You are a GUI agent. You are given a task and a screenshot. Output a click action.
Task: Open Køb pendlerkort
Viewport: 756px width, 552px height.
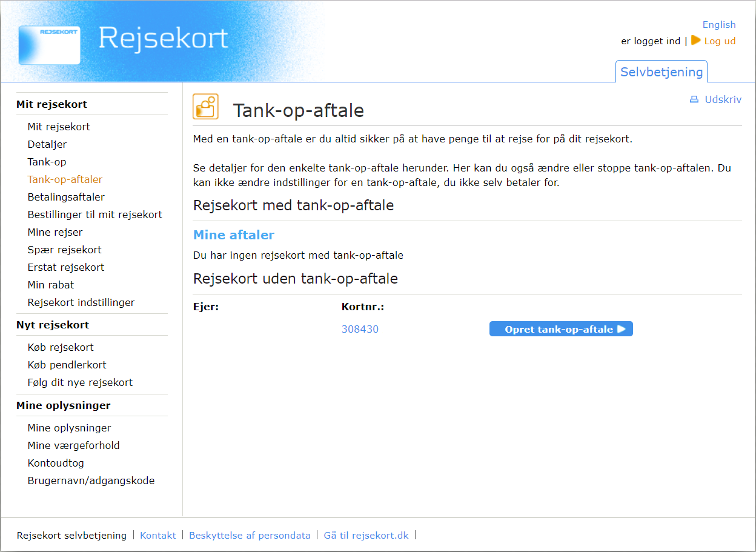(67, 365)
